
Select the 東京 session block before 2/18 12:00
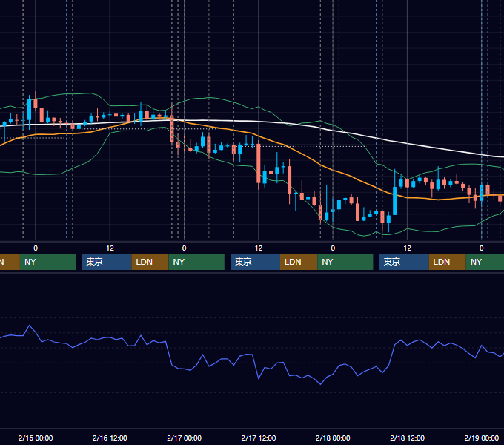coord(404,262)
